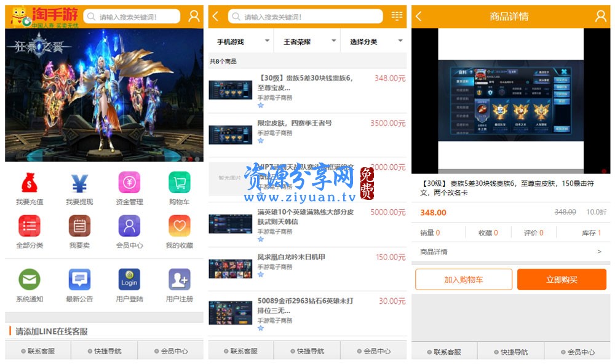Expand the 王者荣耀 dropdown
This screenshot has width=615, height=364.
(x=307, y=42)
